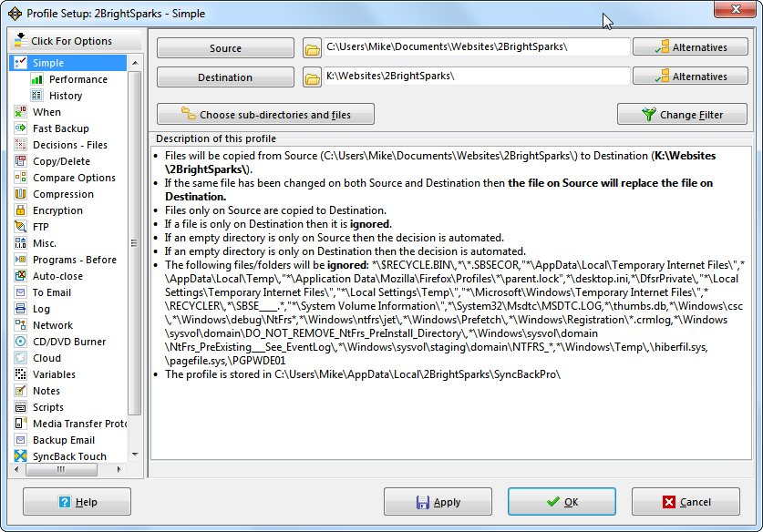This screenshot has height=532, width=763.
Task: Go to the Fast Backup section
Action: click(x=61, y=128)
